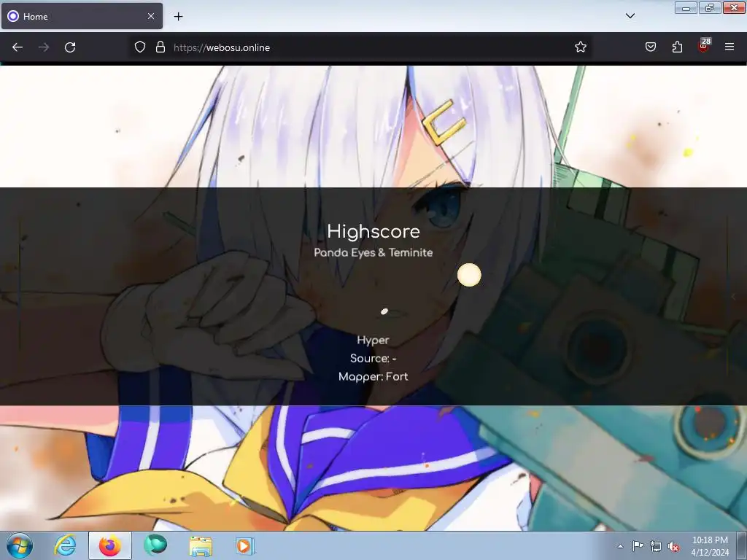
Task: Open the clock showing 10:18 PM
Action: (710, 546)
